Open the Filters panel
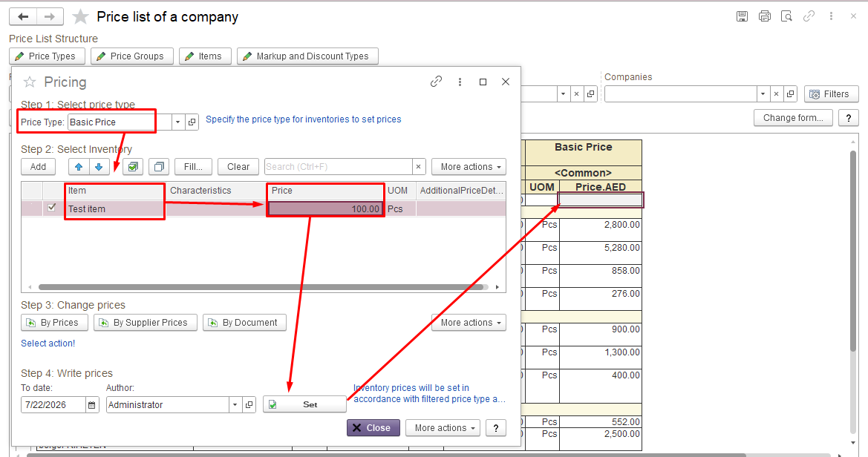 point(831,94)
